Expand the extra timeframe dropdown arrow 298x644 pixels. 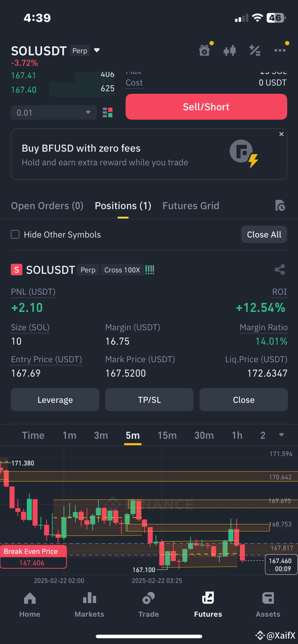281,434
